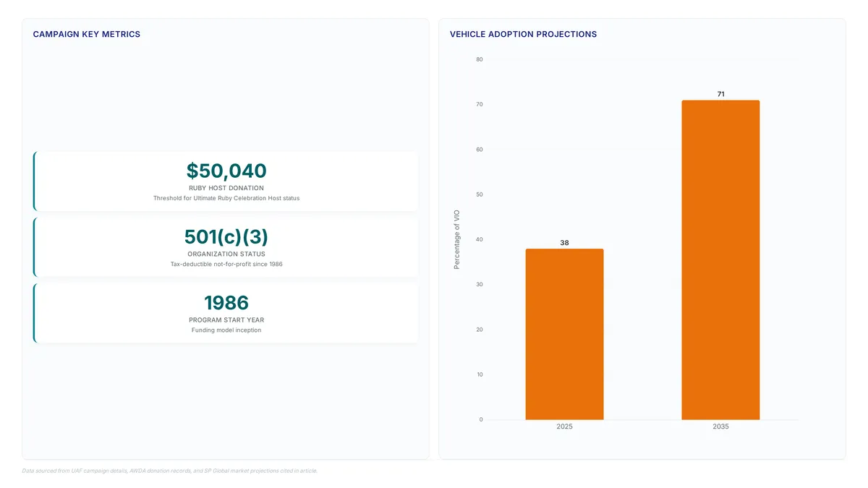The height and width of the screenshot is (488, 868).
Task: Click the 2025 x-axis label
Action: point(564,427)
